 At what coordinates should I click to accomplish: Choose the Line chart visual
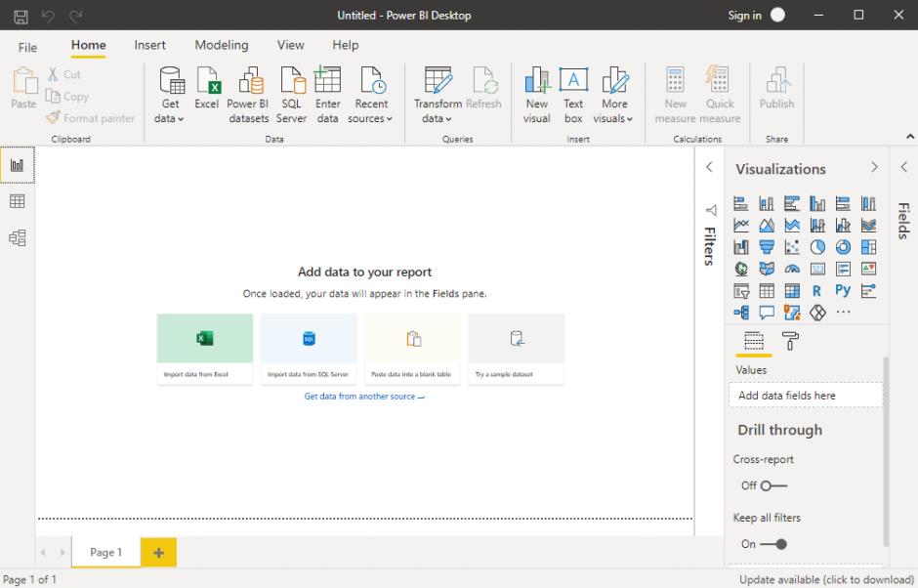(740, 225)
